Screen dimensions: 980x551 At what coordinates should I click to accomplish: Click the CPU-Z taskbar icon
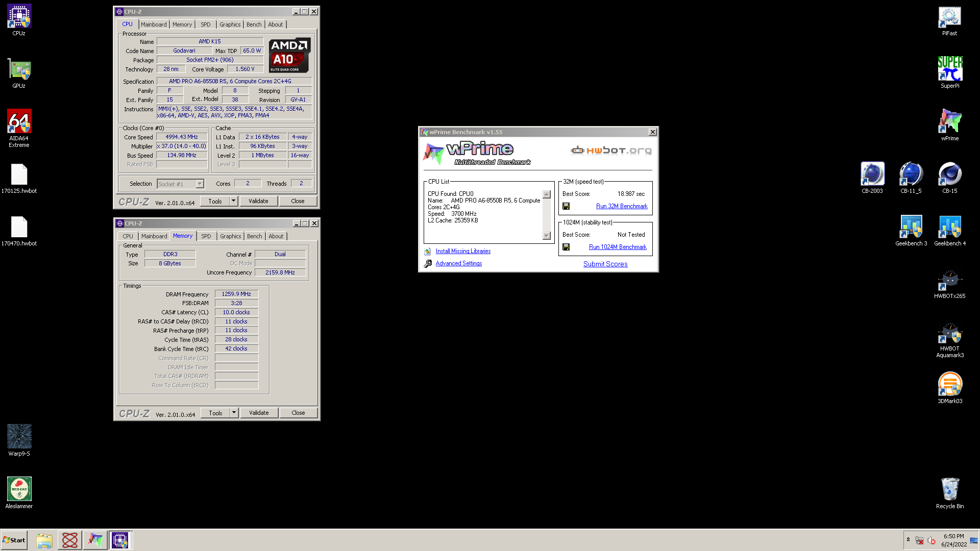coord(120,540)
